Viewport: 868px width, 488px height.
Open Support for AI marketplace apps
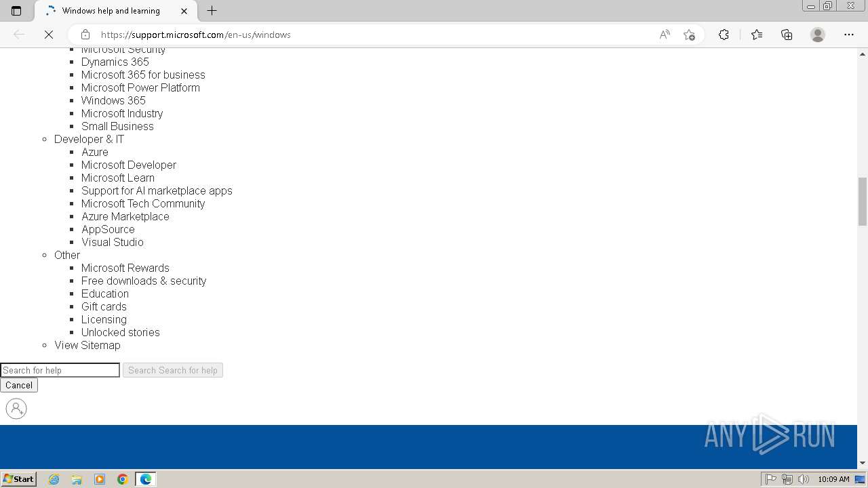(157, 190)
